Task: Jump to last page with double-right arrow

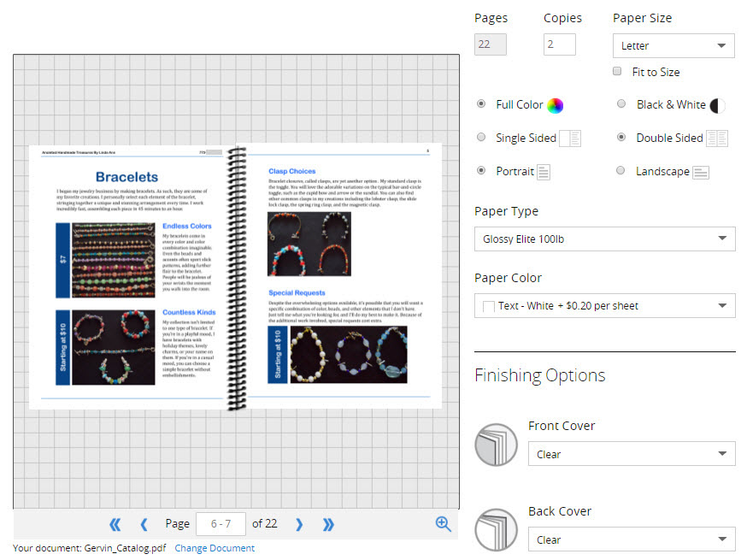Action: pyautogui.click(x=328, y=524)
